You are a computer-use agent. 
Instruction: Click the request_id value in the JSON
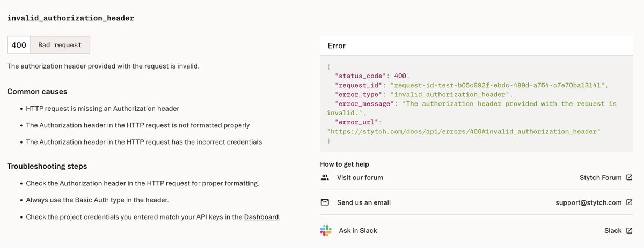pos(497,85)
